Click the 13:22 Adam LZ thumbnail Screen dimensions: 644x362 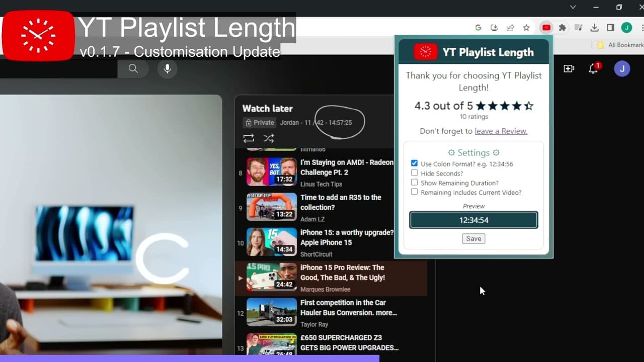[x=272, y=207]
